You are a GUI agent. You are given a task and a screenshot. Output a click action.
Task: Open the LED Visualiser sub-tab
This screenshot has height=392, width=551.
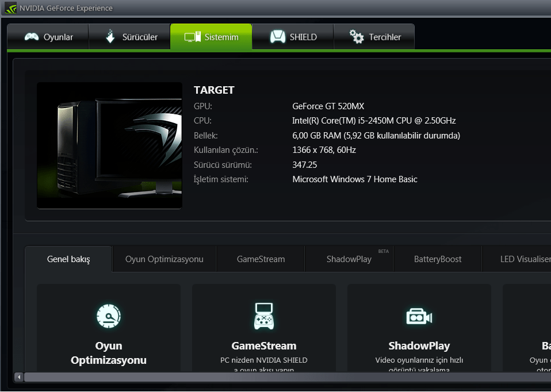tap(517, 259)
